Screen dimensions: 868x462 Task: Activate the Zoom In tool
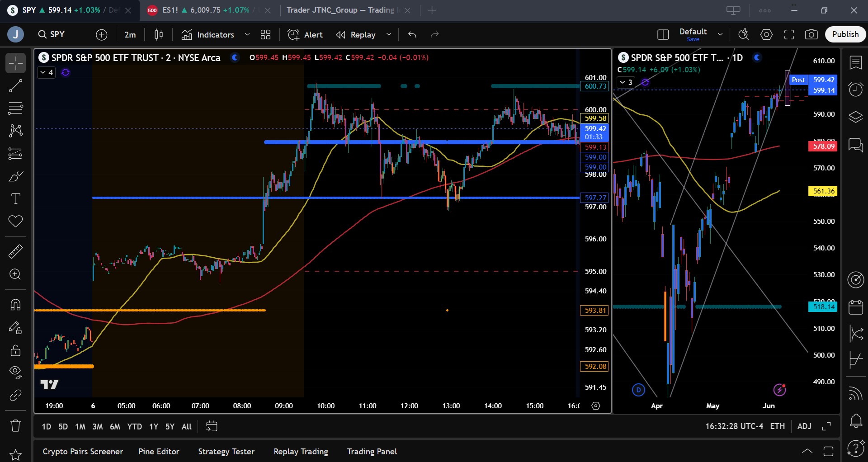(x=15, y=274)
